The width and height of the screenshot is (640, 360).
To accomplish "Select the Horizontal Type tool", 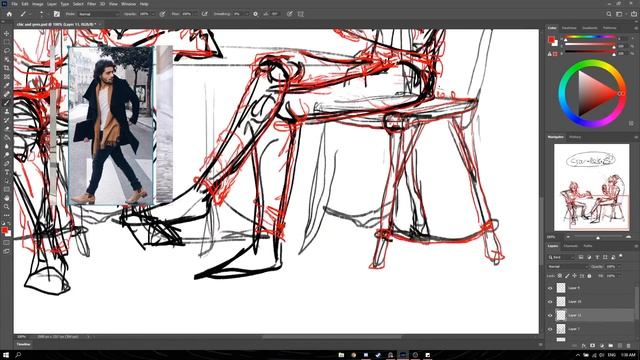I will (7, 172).
